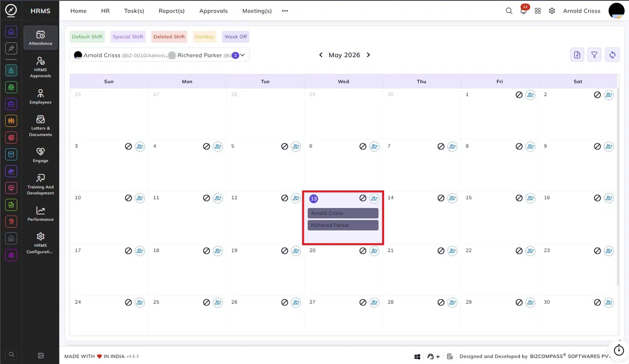Click the Windows icon in footer
629x364 pixels.
[x=417, y=356]
